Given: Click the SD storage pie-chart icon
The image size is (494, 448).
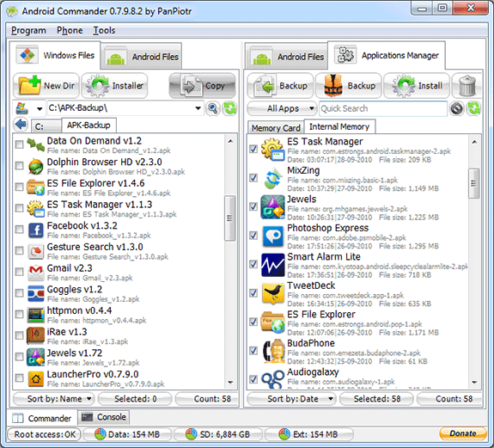Looking at the screenshot, I should (x=191, y=434).
